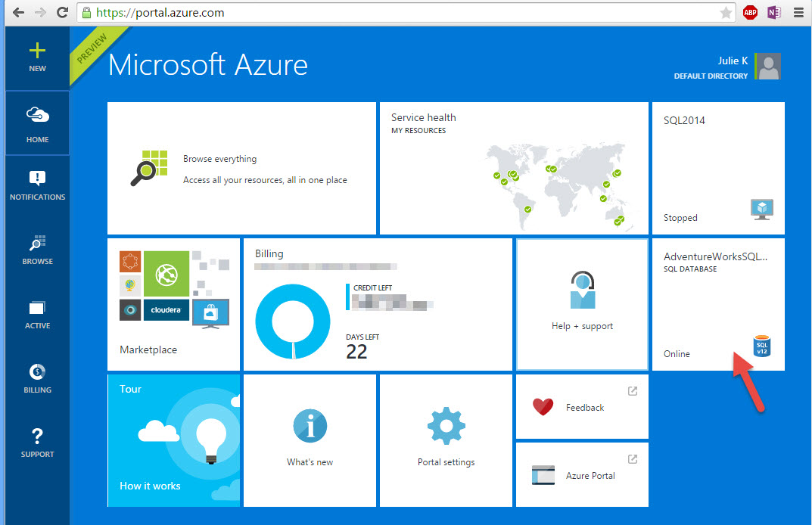Click the green padlock security icon
The image size is (812, 525).
tap(86, 12)
